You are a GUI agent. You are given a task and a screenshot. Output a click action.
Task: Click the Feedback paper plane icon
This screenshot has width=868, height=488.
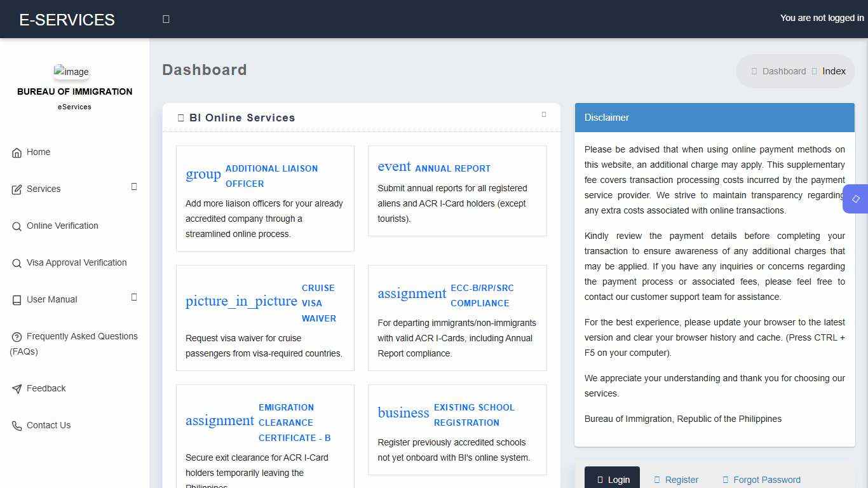click(17, 389)
